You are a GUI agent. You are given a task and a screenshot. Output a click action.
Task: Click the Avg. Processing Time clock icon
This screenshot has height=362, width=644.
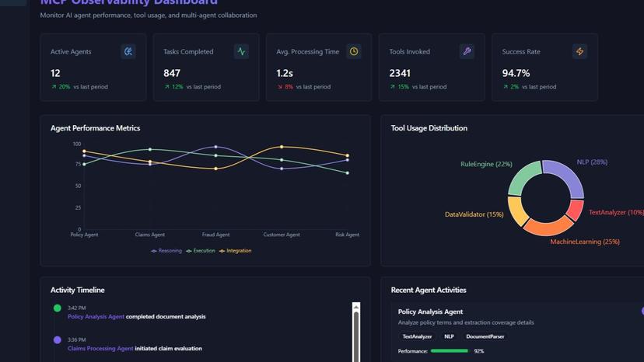(x=354, y=51)
